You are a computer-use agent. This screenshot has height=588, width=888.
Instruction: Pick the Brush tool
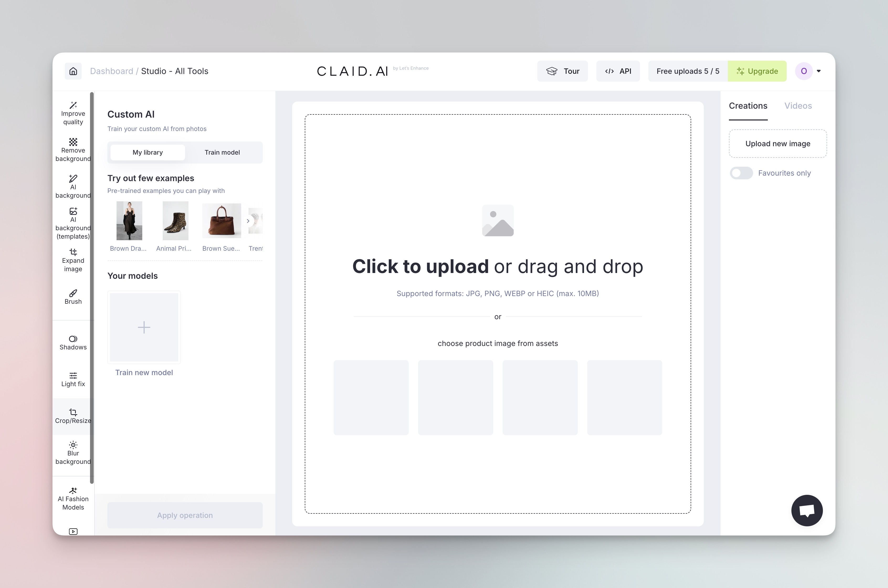click(x=73, y=297)
